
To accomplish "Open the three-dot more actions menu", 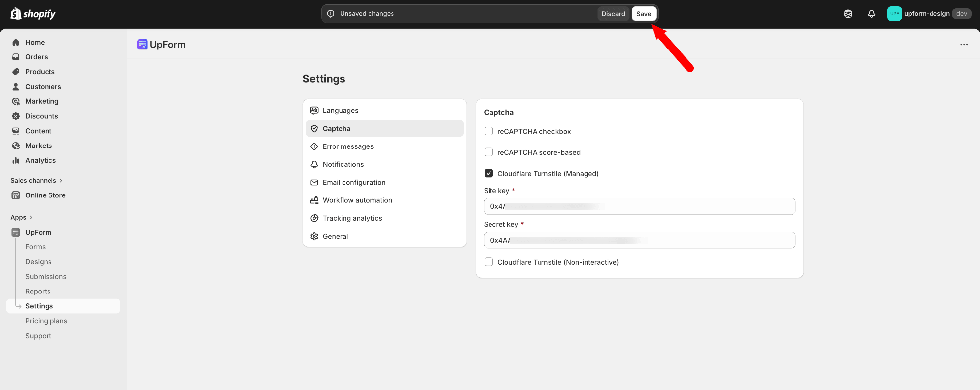I will 964,45.
